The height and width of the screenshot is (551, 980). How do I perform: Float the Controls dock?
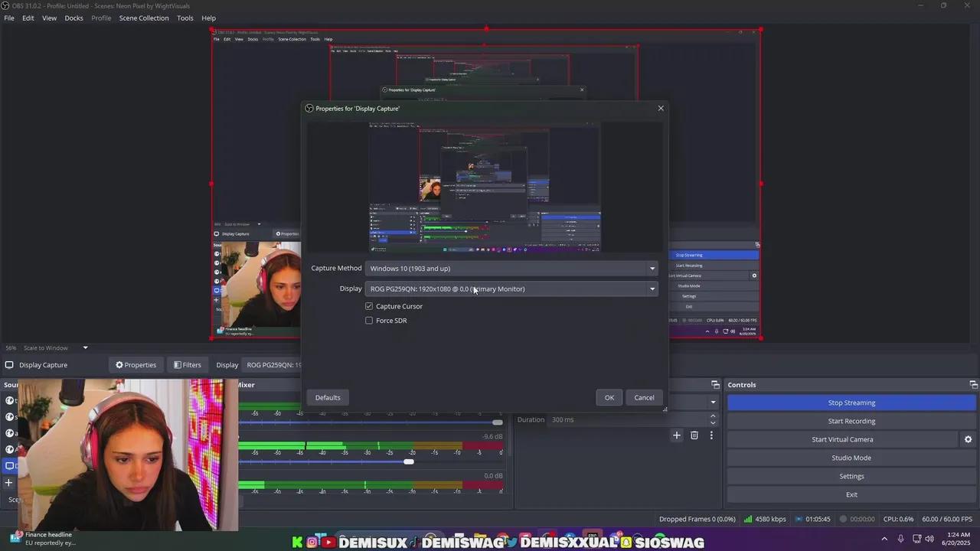(973, 385)
